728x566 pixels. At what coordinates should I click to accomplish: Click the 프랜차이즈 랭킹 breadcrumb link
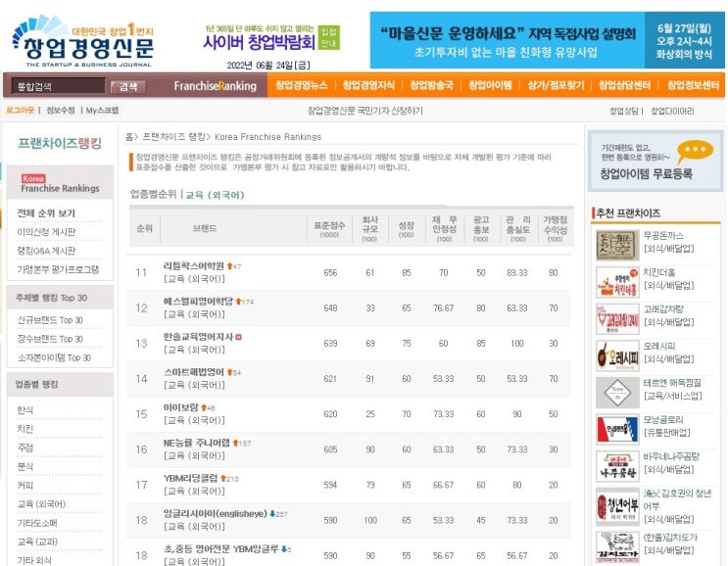coord(173,137)
